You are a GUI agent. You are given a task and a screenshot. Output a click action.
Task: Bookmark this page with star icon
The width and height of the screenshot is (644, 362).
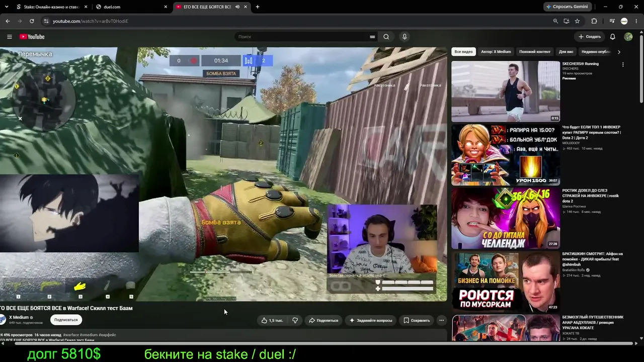577,21
